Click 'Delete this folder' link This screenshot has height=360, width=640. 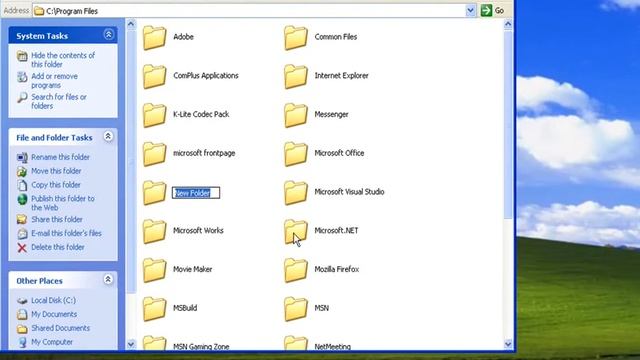tap(58, 247)
